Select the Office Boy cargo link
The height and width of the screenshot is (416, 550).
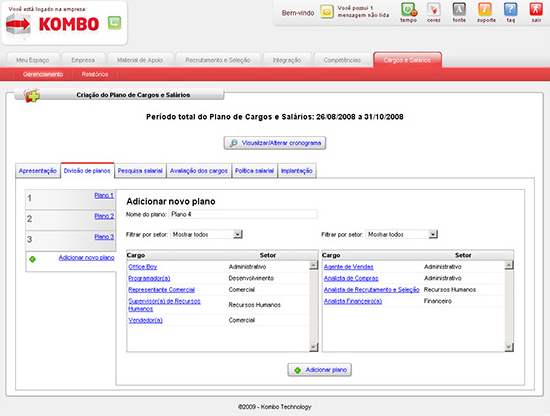click(142, 267)
